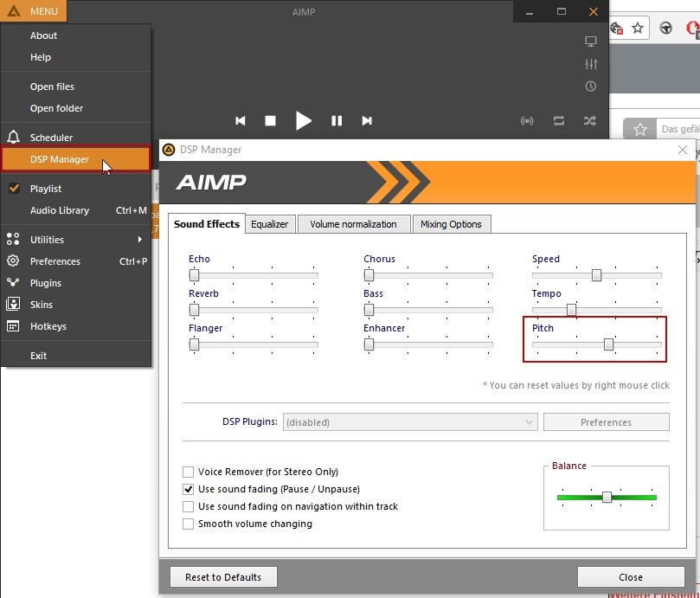The width and height of the screenshot is (700, 598).
Task: Switch to the Sound Effects tab
Action: click(207, 224)
